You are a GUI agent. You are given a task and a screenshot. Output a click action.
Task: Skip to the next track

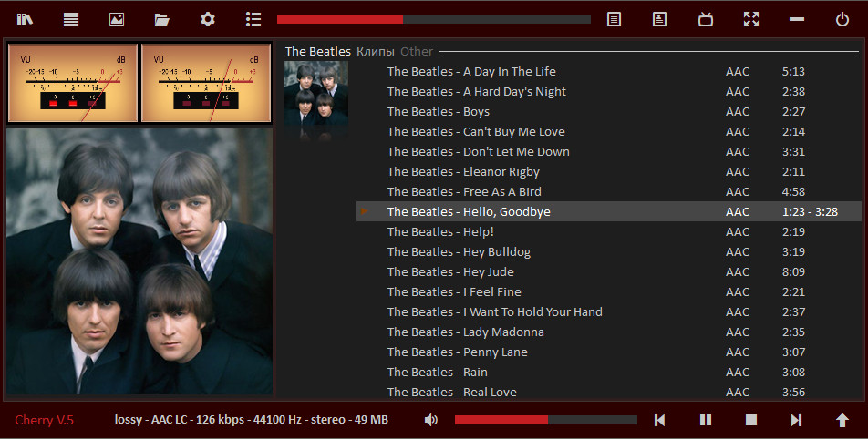coord(797,420)
